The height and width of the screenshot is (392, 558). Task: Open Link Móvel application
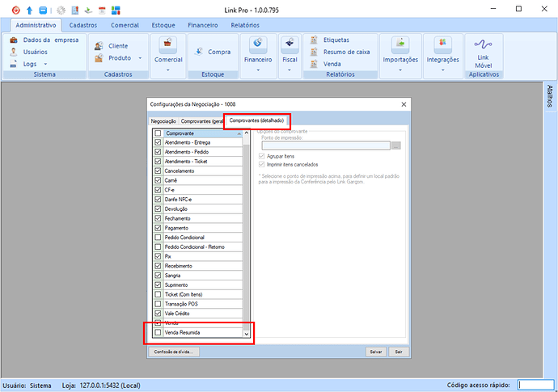coord(483,53)
